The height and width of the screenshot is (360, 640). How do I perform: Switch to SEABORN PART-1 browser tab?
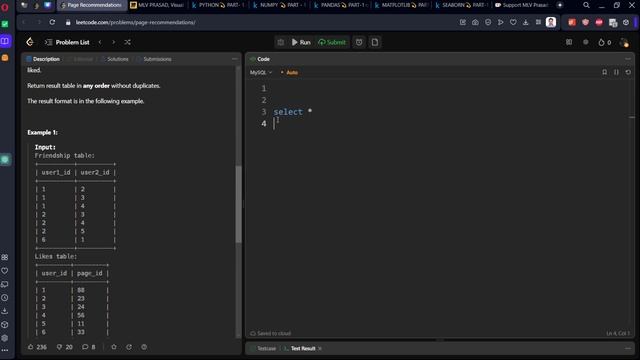(462, 5)
